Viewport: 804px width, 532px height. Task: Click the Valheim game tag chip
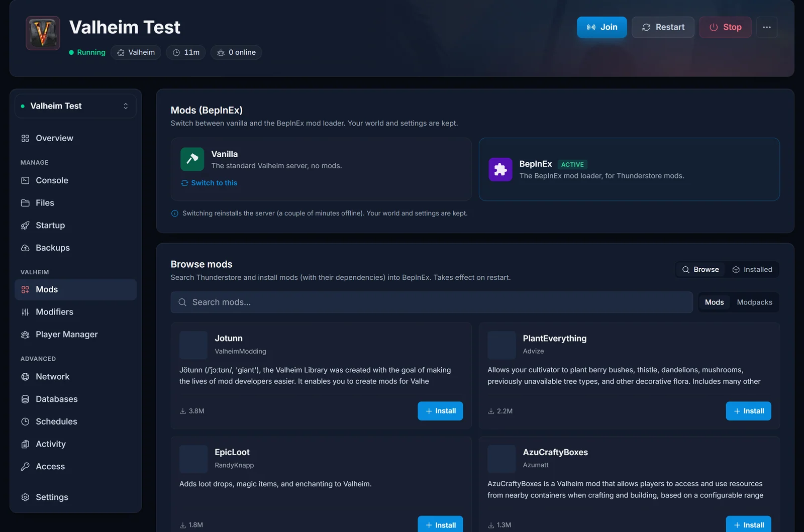pos(136,52)
